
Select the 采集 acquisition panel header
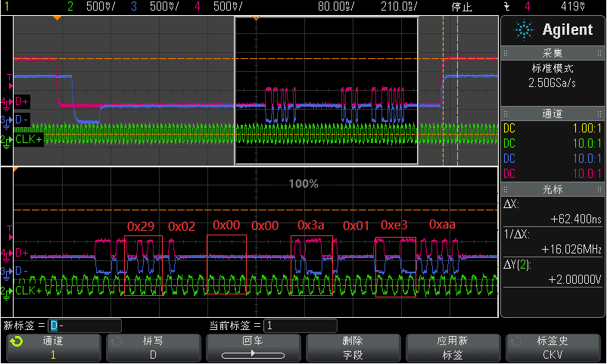(x=553, y=54)
